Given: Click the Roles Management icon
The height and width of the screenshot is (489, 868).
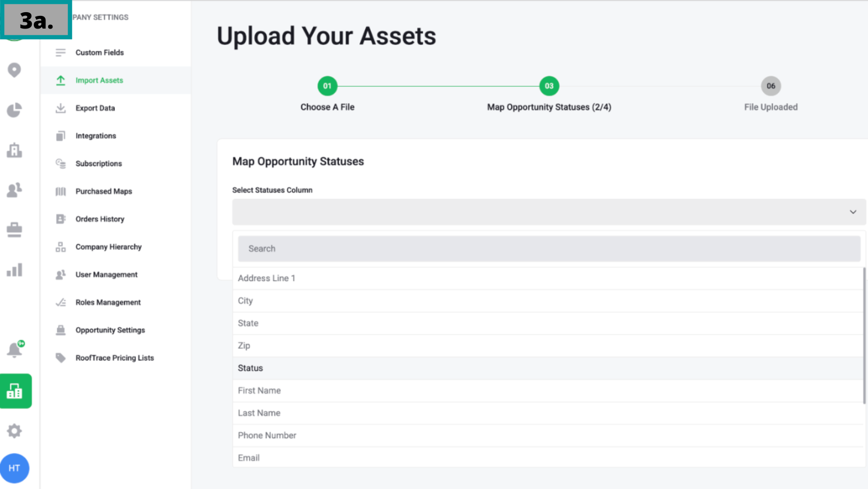Looking at the screenshot, I should coord(61,303).
